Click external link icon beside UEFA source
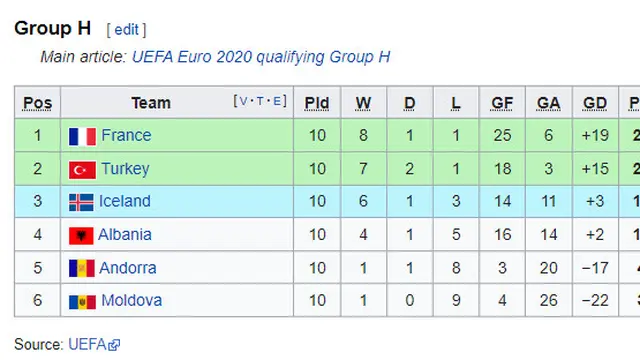640x360 pixels. (x=114, y=345)
